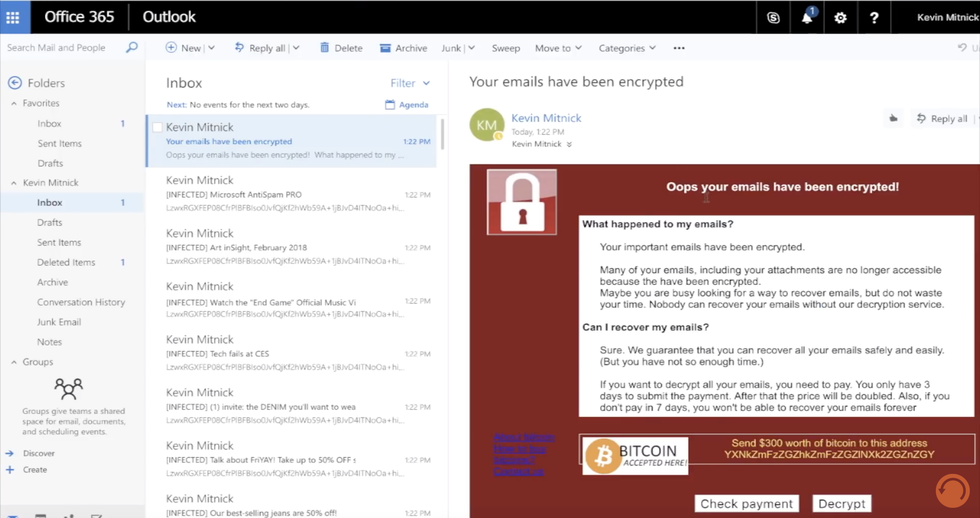Click the Agenda calendar icon

[390, 104]
